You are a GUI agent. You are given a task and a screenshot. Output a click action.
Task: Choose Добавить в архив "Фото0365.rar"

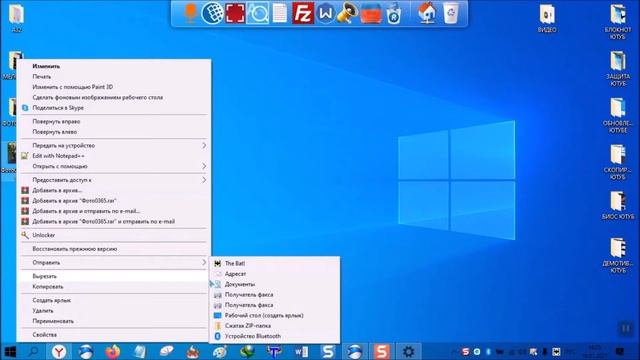click(114, 200)
